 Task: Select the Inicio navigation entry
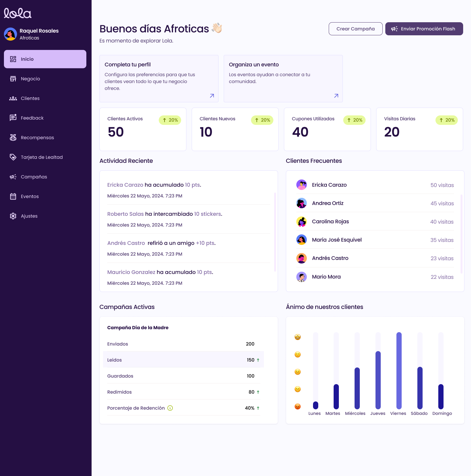click(x=45, y=59)
